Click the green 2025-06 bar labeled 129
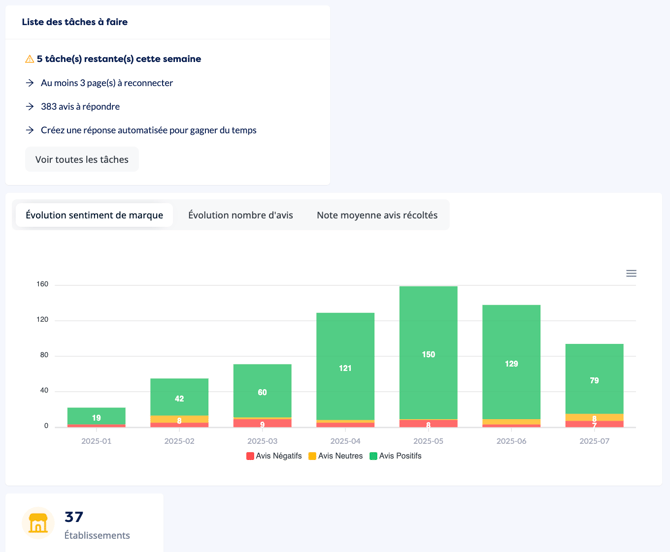This screenshot has height=552, width=670. pos(511,362)
